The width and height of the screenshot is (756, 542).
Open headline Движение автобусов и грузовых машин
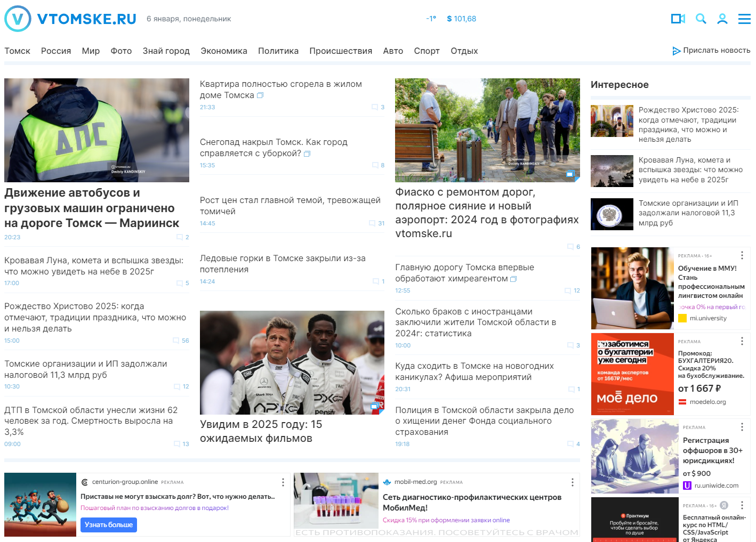(x=92, y=208)
